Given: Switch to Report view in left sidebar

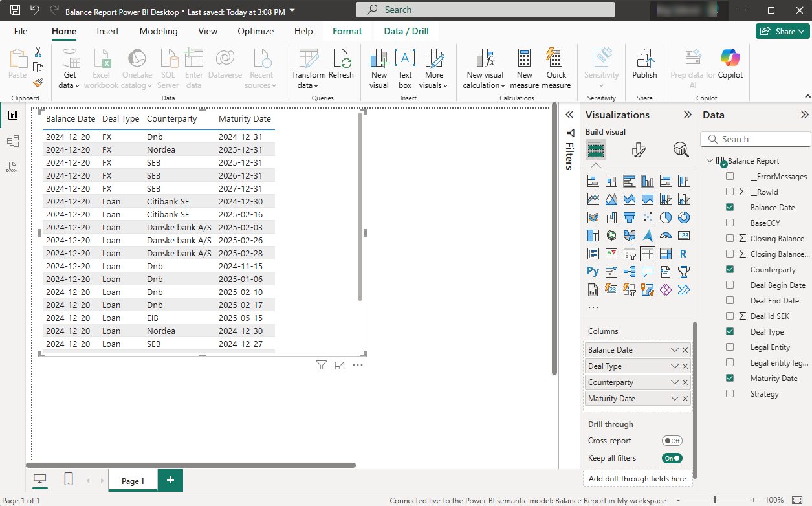Looking at the screenshot, I should (x=12, y=115).
